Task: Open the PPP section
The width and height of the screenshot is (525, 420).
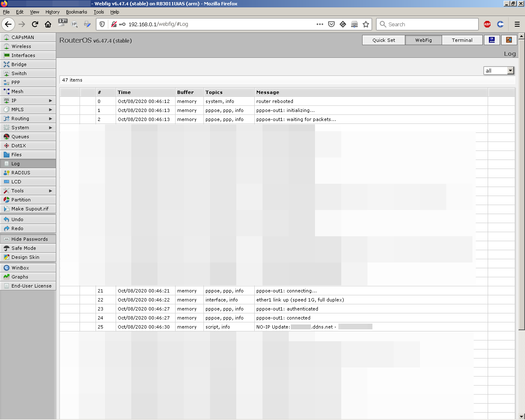Action: coord(28,82)
